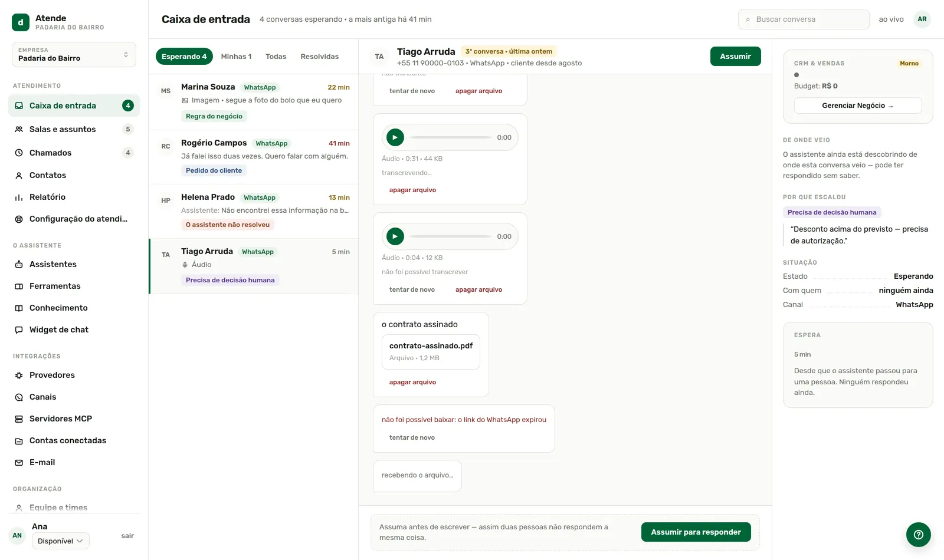Click apagar arquivo under 0:31 audio
This screenshot has height=560, width=944.
[412, 190]
